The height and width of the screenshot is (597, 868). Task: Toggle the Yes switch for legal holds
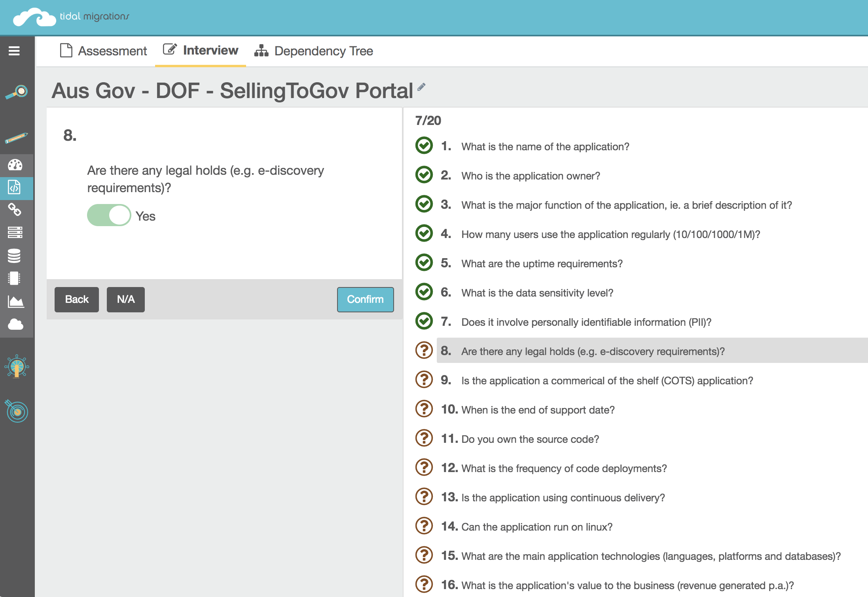109,215
